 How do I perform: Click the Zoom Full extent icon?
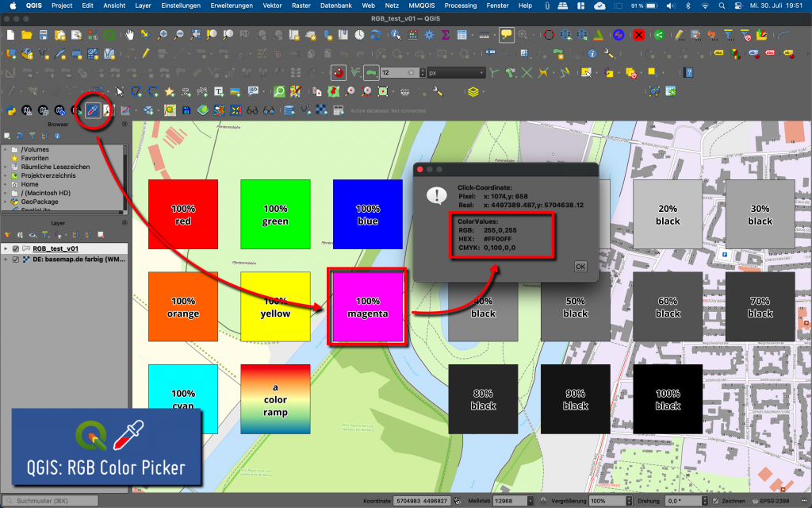[x=195, y=35]
